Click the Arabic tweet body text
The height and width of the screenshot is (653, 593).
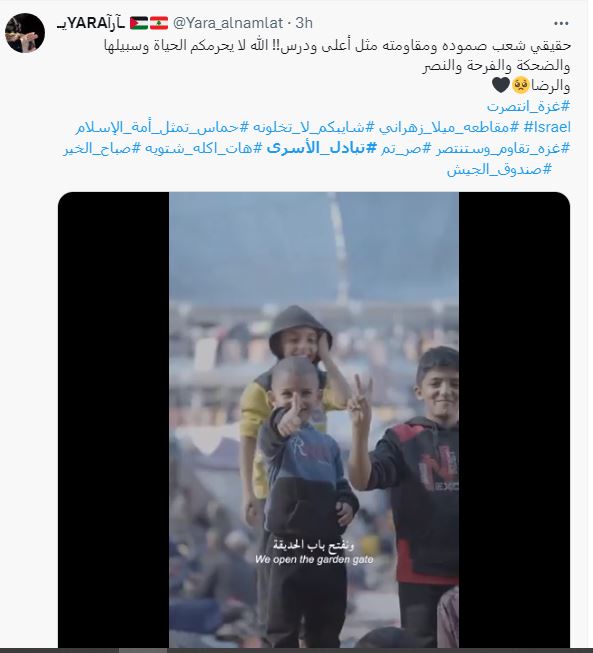pos(337,66)
